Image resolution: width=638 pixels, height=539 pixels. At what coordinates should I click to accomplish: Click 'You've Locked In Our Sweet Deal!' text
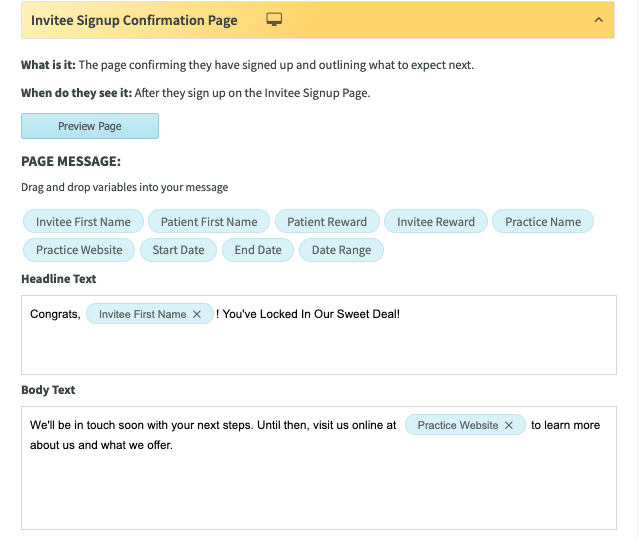pos(311,314)
